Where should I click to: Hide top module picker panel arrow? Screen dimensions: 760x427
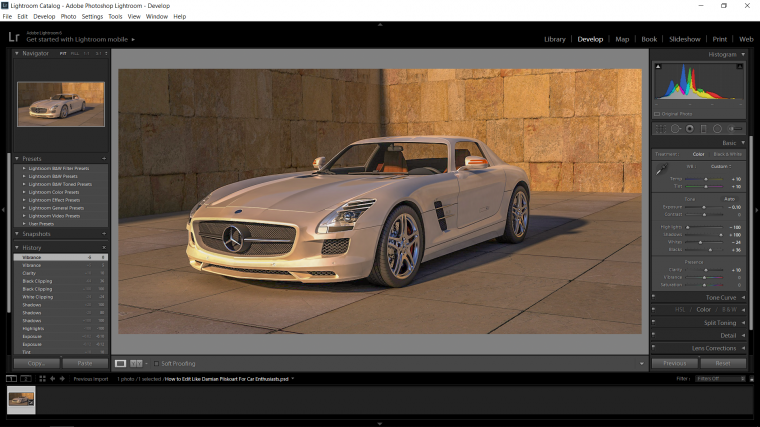pyautogui.click(x=380, y=24)
